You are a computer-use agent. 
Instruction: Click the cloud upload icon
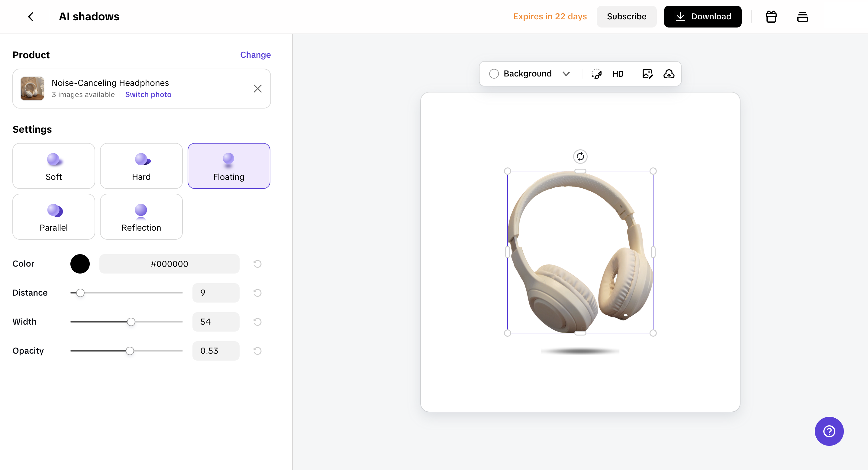(x=669, y=74)
